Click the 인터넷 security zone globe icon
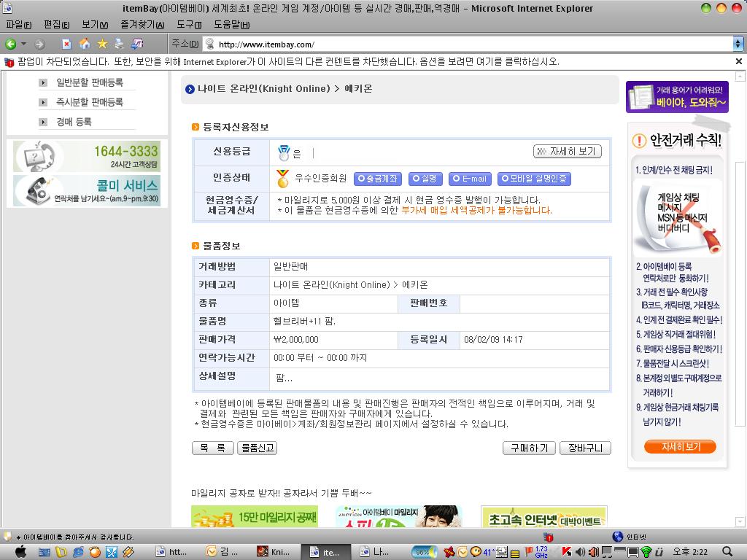The width and height of the screenshot is (747, 560). [x=618, y=537]
